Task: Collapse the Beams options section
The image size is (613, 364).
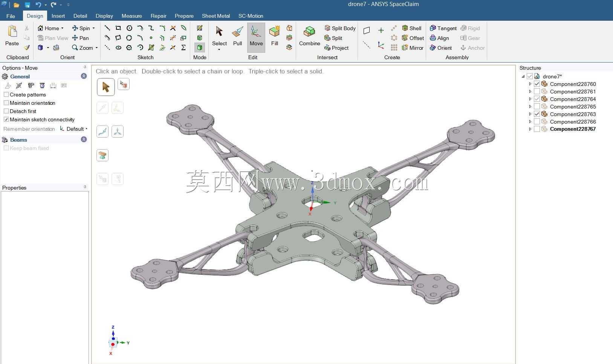Action: 84,139
